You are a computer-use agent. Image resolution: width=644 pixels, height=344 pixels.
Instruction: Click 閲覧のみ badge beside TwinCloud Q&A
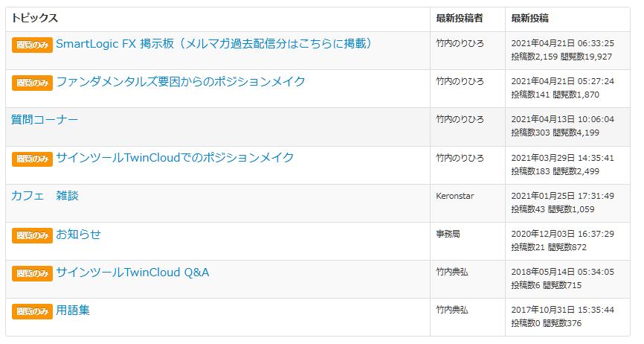33,274
